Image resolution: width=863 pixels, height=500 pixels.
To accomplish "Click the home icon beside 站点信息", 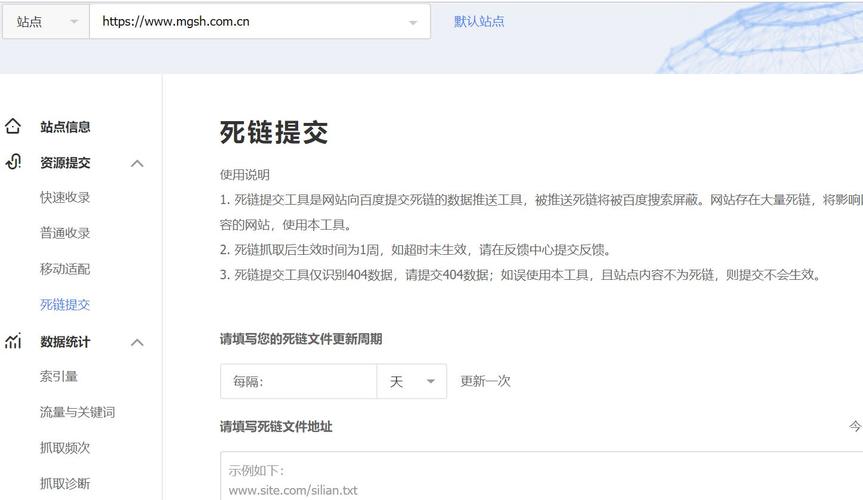I will coord(13,127).
